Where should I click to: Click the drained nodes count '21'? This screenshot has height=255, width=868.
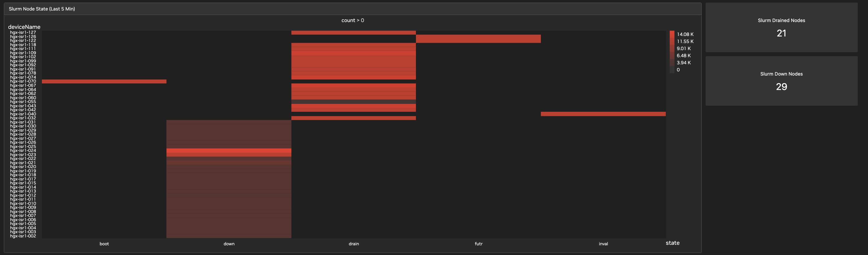tap(781, 33)
